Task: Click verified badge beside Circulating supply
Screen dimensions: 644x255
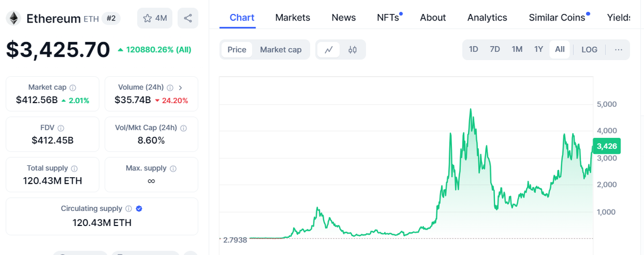Action: tap(139, 208)
